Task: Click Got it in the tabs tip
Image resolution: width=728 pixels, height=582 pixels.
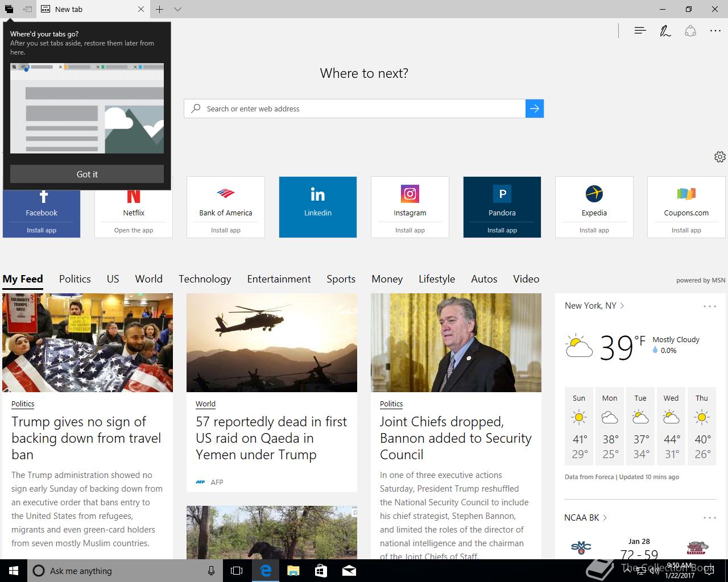Action: tap(87, 174)
